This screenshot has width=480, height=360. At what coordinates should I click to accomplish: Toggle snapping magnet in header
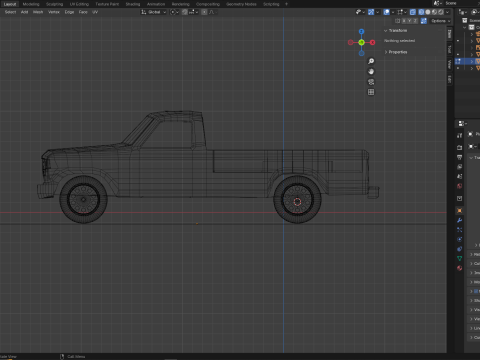pos(185,12)
